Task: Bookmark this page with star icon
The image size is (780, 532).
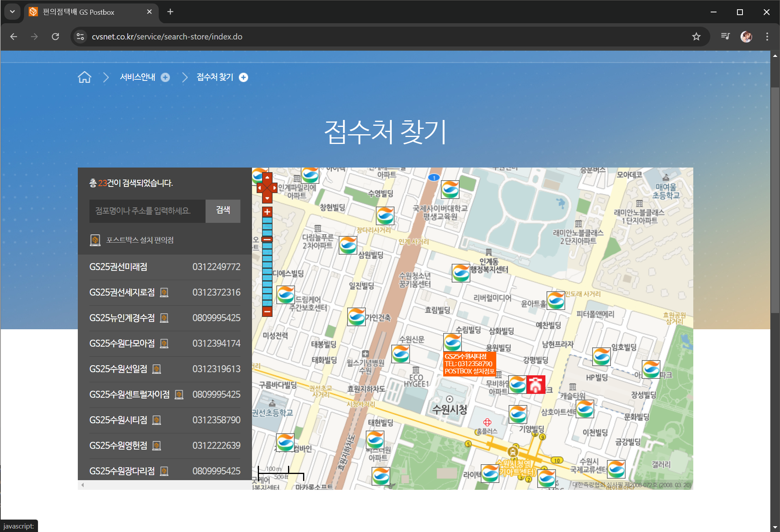Action: pyautogui.click(x=696, y=36)
